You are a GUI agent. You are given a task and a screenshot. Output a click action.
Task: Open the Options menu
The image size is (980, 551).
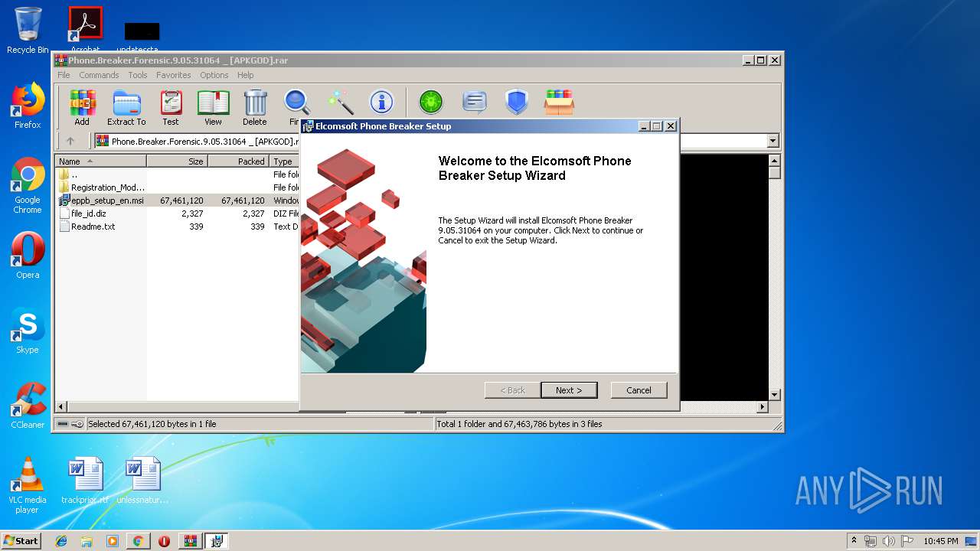pyautogui.click(x=214, y=75)
